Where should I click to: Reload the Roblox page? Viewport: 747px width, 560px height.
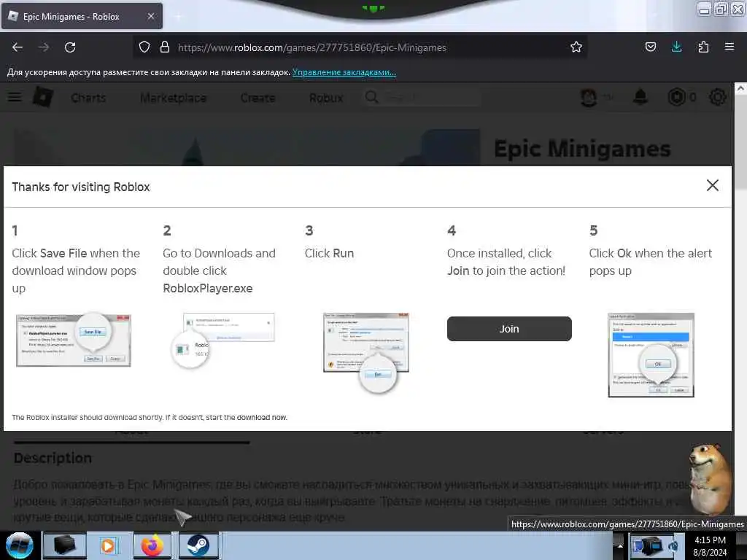click(x=70, y=47)
